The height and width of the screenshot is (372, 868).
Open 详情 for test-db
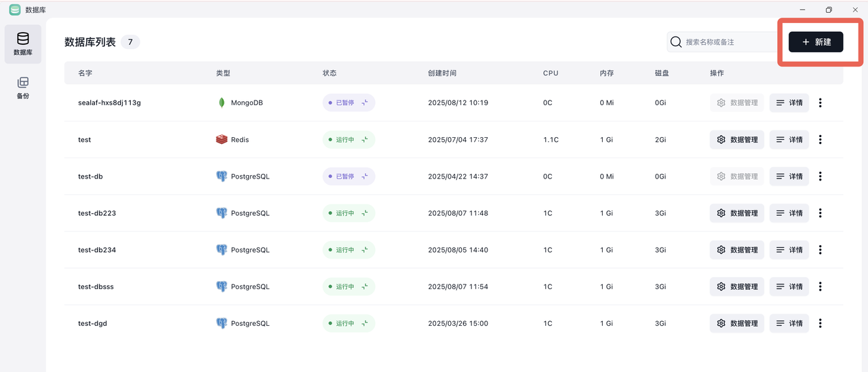click(789, 176)
